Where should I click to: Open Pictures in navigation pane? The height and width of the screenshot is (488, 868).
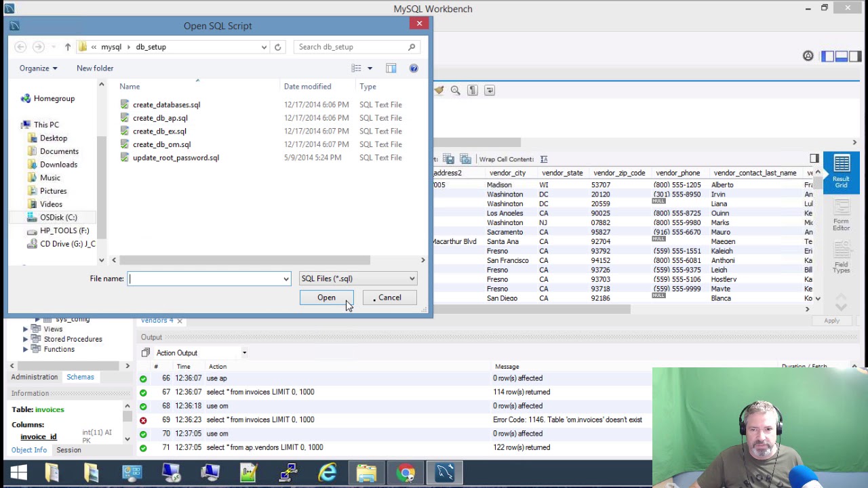[x=53, y=191]
